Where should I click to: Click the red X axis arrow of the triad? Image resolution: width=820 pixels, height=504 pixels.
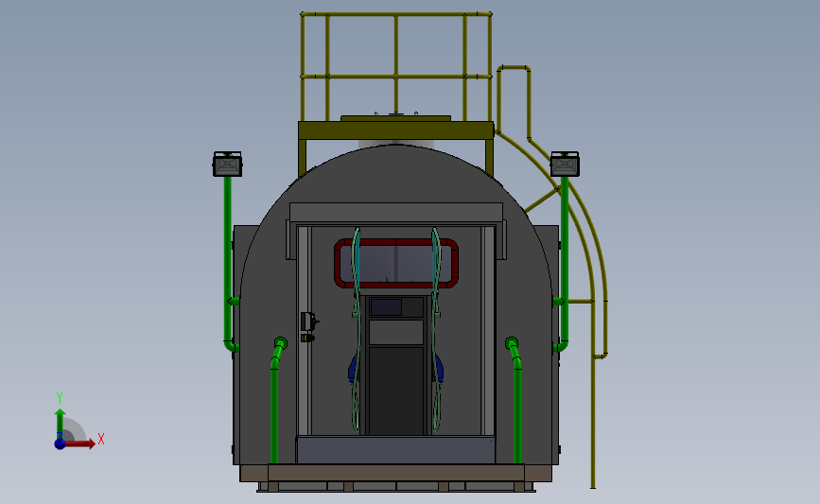click(79, 443)
